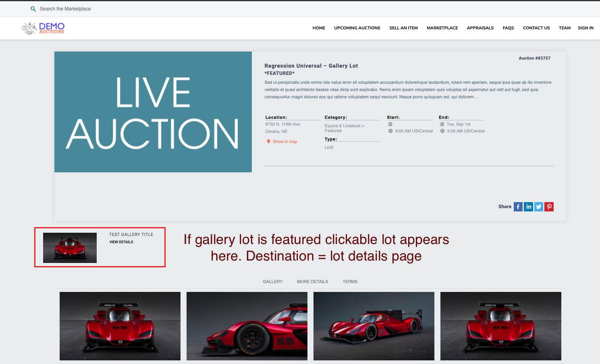Click the LIVE AUCTION banner image
The width and height of the screenshot is (600, 364).
(x=153, y=112)
